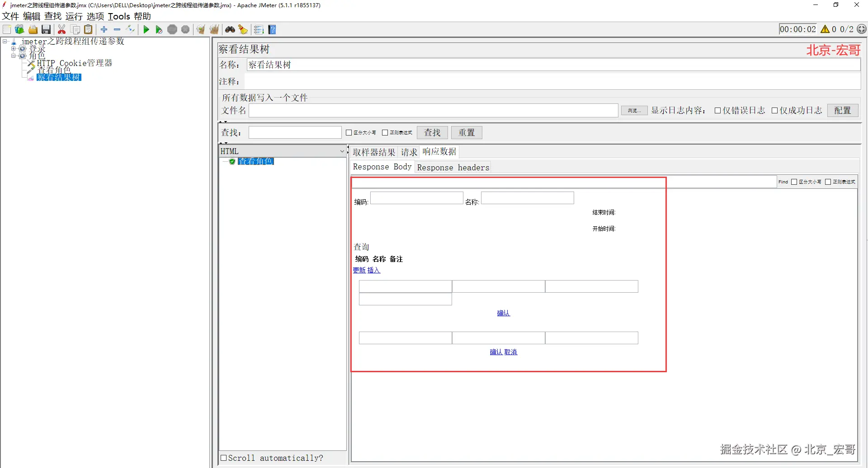
Task: Open the HTML renderer dropdown
Action: pos(283,151)
